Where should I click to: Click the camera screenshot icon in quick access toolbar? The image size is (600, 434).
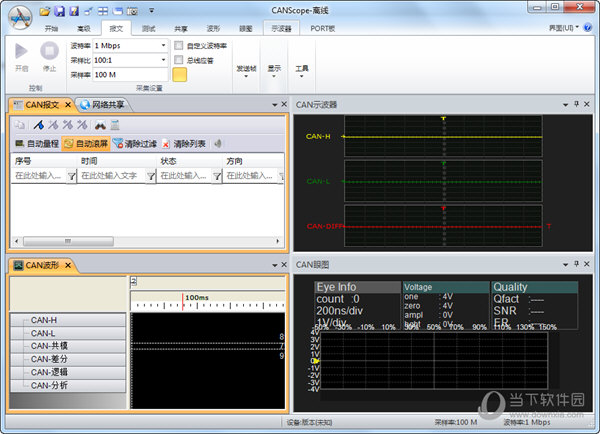[x=132, y=11]
